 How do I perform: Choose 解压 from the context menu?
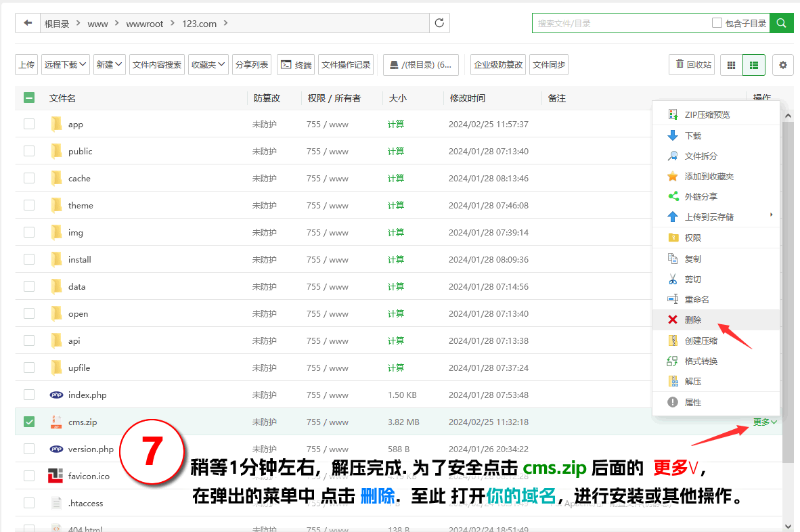pyautogui.click(x=692, y=382)
